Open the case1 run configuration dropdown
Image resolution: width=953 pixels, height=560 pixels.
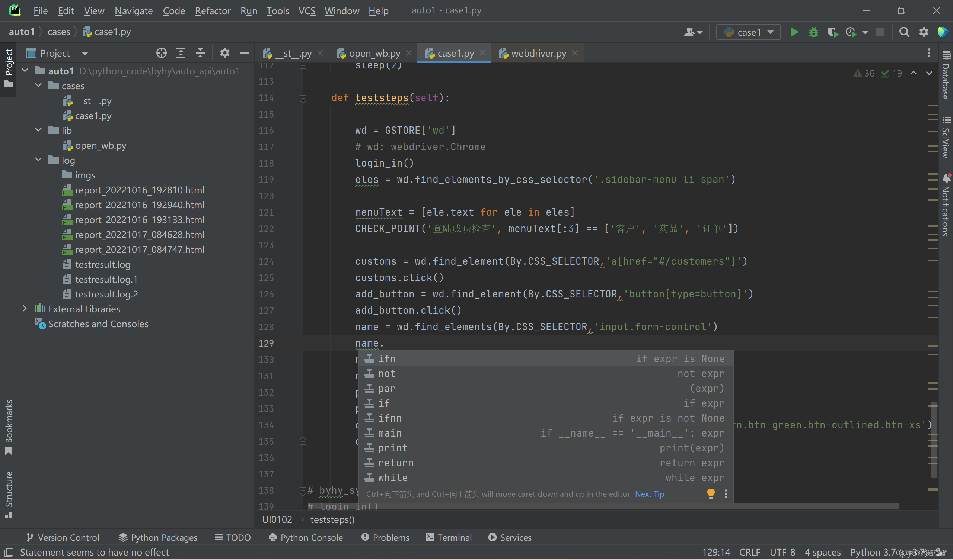(748, 32)
